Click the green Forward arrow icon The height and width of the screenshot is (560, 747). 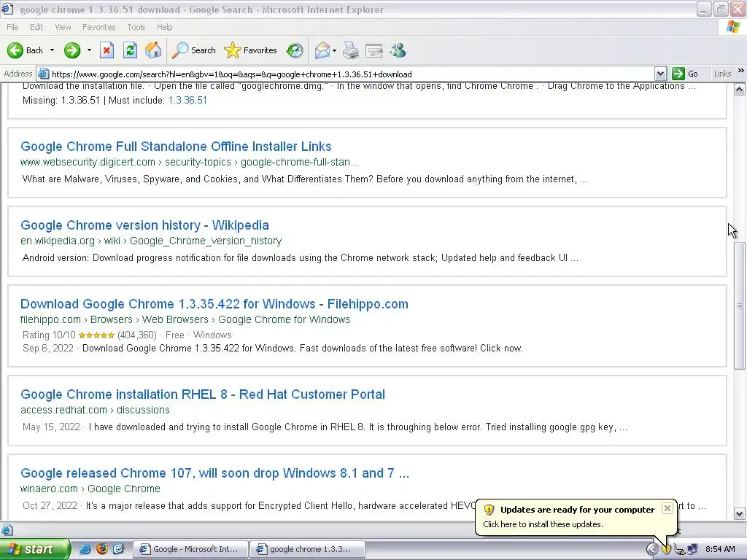tap(72, 50)
